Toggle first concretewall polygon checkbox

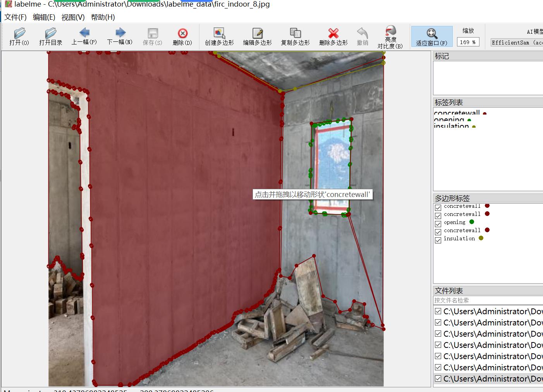coord(438,208)
